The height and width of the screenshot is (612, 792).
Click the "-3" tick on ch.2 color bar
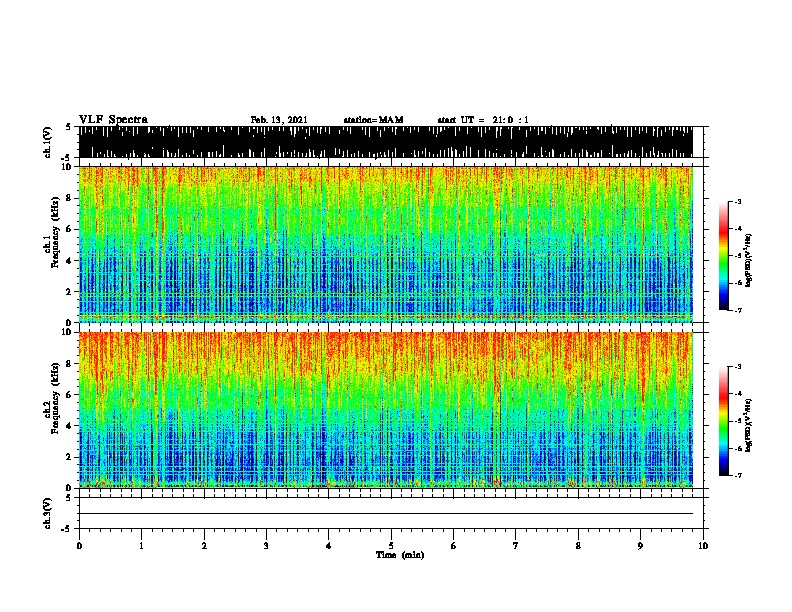(737, 367)
